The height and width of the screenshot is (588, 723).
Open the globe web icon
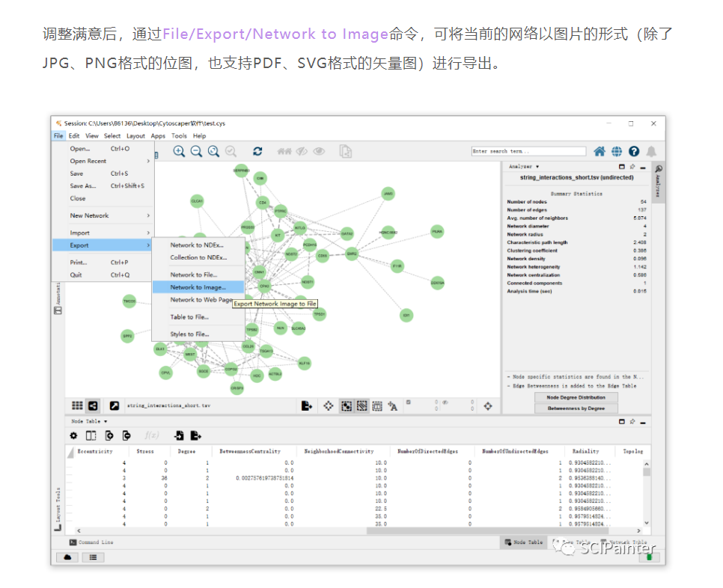pyautogui.click(x=617, y=151)
